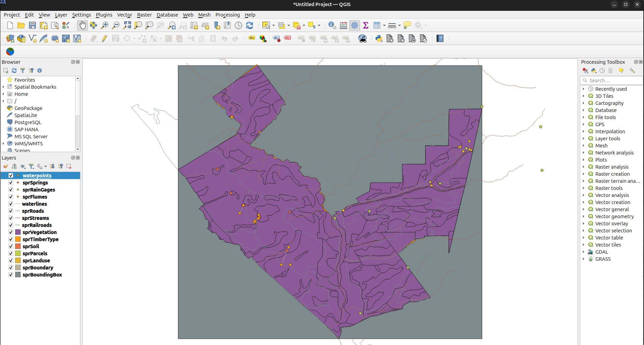The height and width of the screenshot is (345, 644).
Task: Click the Show Statistical Summary sigma icon
Action: [x=365, y=25]
